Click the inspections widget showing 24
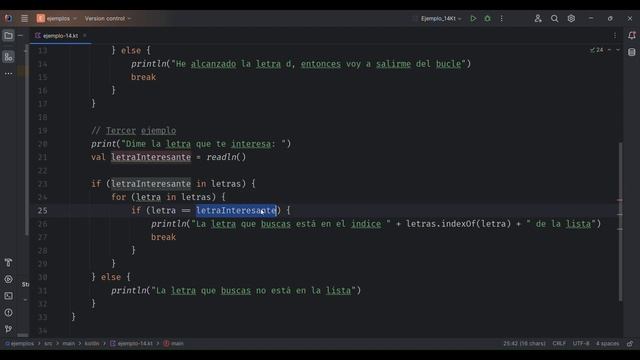This screenshot has height=360, width=640. [597, 50]
